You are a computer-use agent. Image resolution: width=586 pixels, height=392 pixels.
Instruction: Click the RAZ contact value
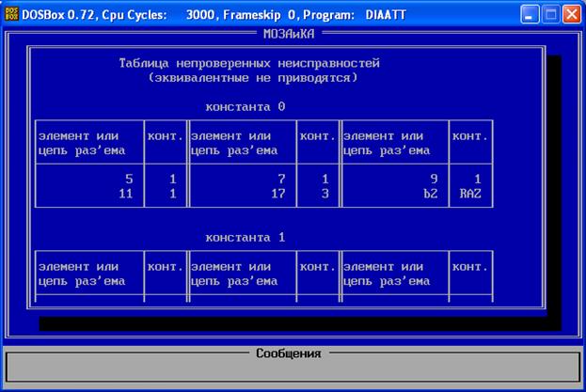[x=469, y=191]
